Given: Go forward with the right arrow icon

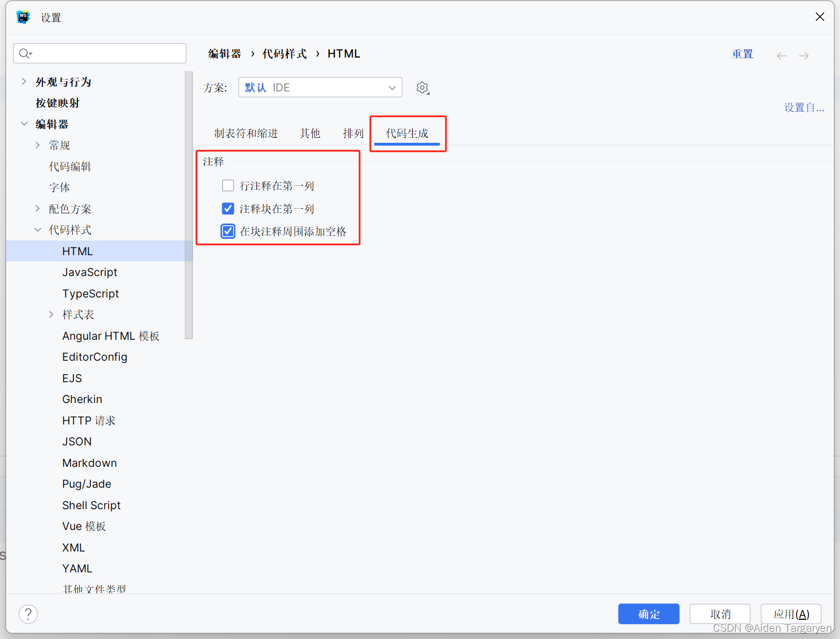Looking at the screenshot, I should coord(804,55).
